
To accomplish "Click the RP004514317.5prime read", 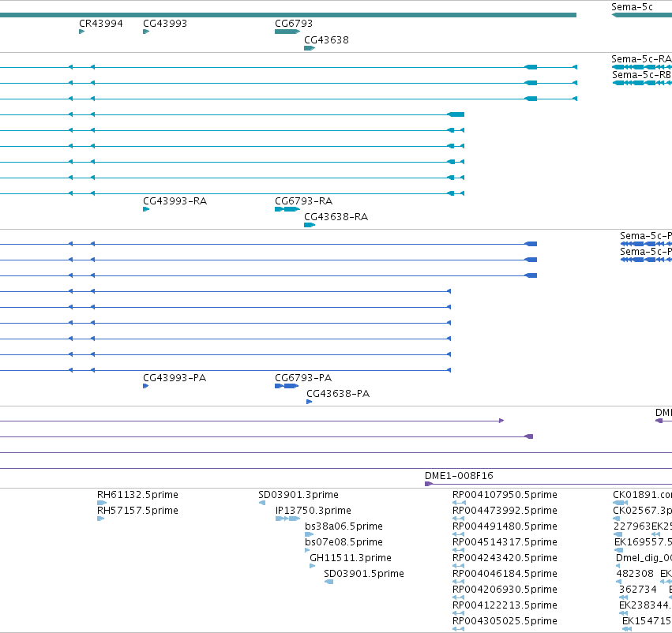I will tap(459, 550).
